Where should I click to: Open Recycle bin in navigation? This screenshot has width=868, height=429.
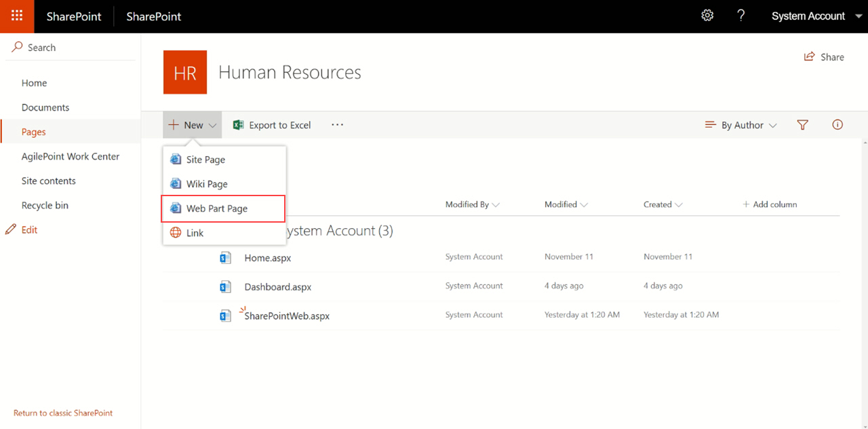(x=45, y=205)
